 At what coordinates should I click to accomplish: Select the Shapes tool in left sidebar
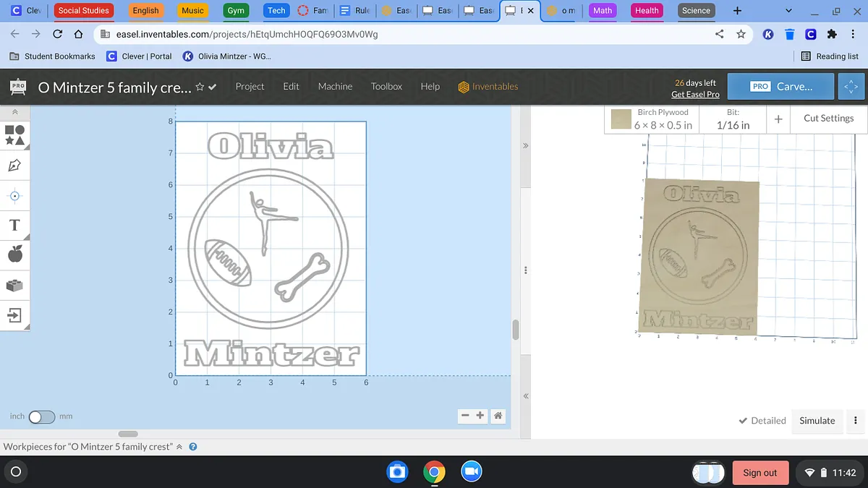14,134
